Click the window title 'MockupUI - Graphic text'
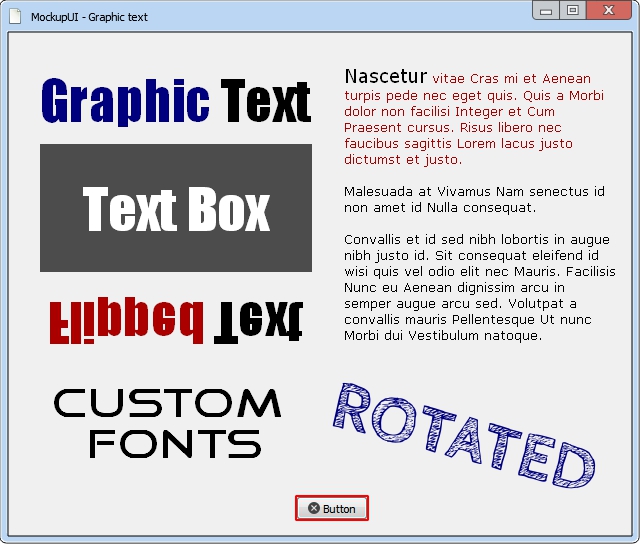This screenshot has width=640, height=544. [89, 17]
